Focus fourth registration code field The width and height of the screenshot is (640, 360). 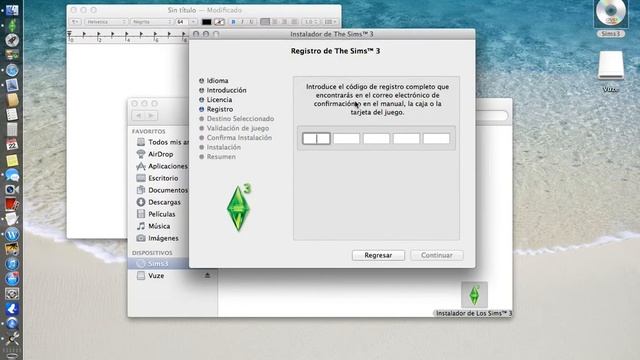pyautogui.click(x=407, y=138)
